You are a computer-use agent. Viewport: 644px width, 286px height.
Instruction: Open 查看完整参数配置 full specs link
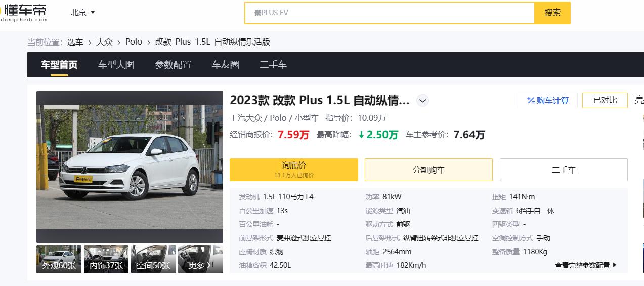pyautogui.click(x=586, y=265)
